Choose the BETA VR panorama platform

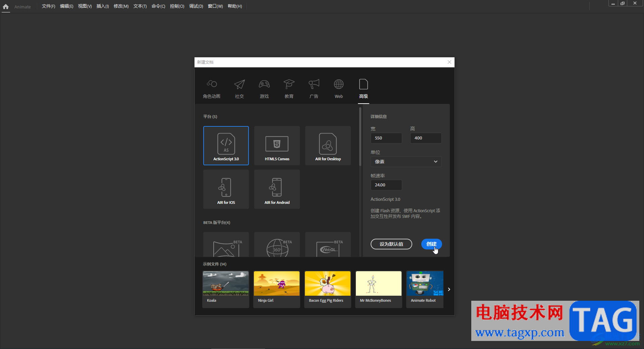(226, 244)
